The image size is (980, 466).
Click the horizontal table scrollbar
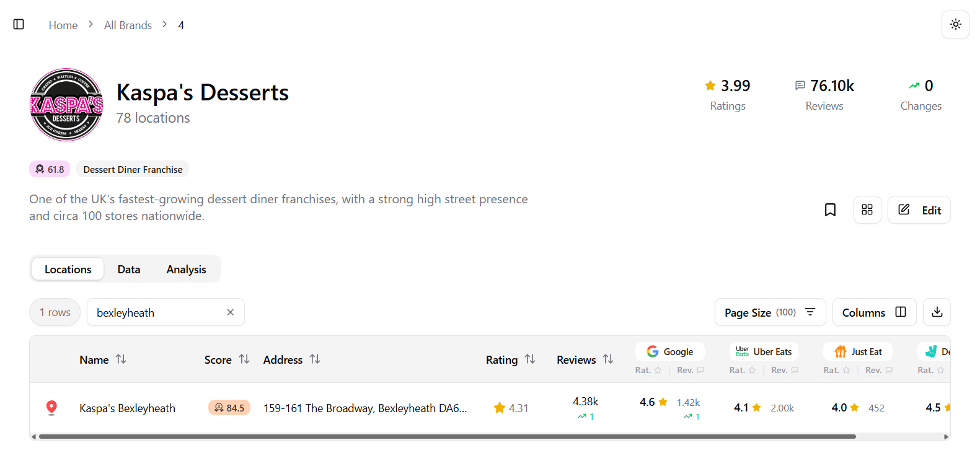447,436
